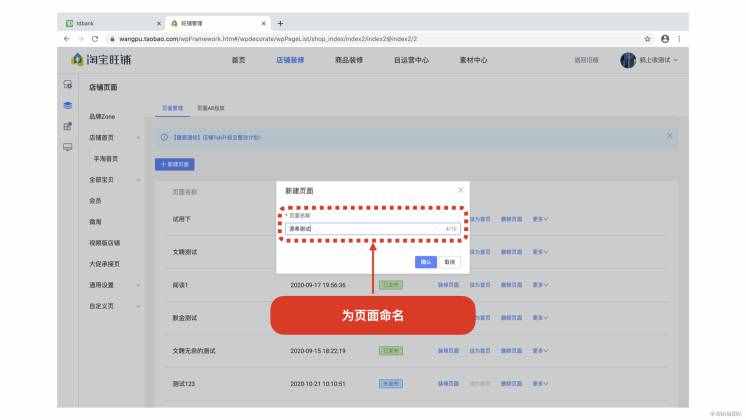The height and width of the screenshot is (420, 746).
Task: Click the edit page link in the 2020-09-17 row
Action: [x=448, y=285]
